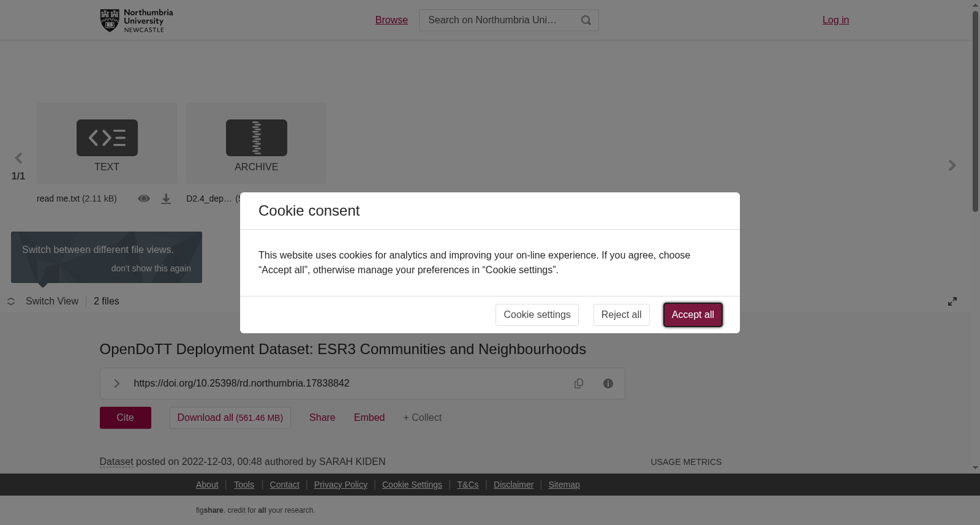Screen dimensions: 980x525
Task: Click the 2 files count text
Action: tap(107, 301)
